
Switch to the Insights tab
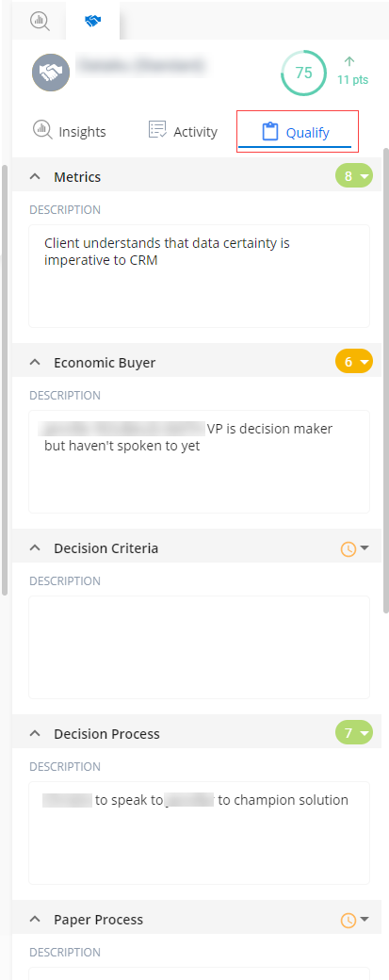(x=70, y=131)
